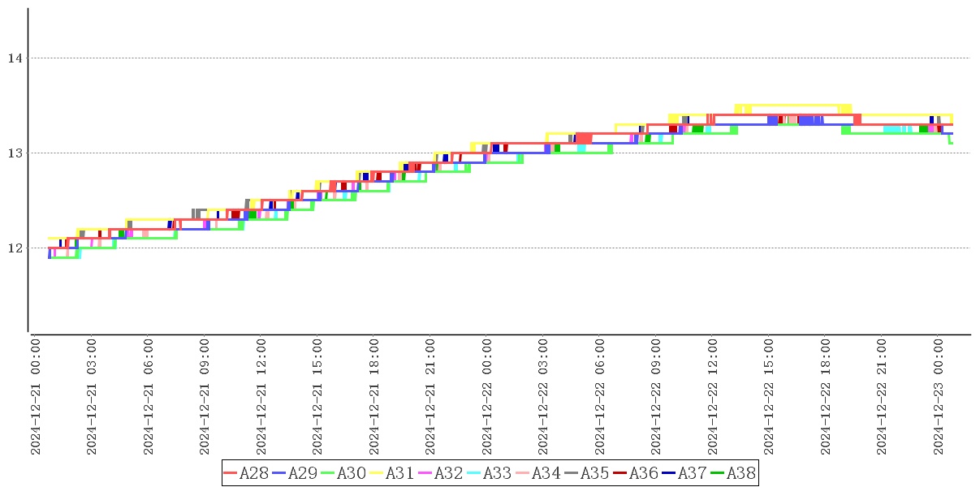Viewport: 980px width, 487px height.
Task: Select the 2024-12-21 12:00 time tick label
Action: tap(261, 397)
